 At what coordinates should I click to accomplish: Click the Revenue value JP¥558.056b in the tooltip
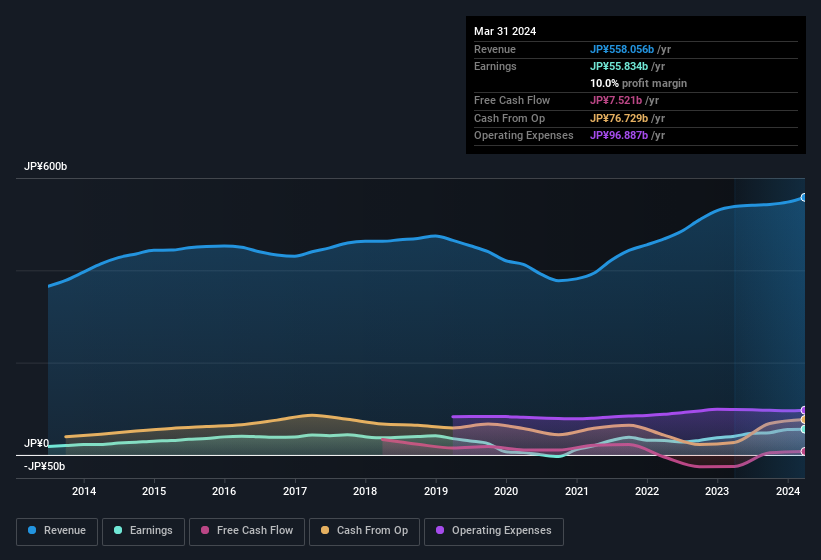coord(621,49)
